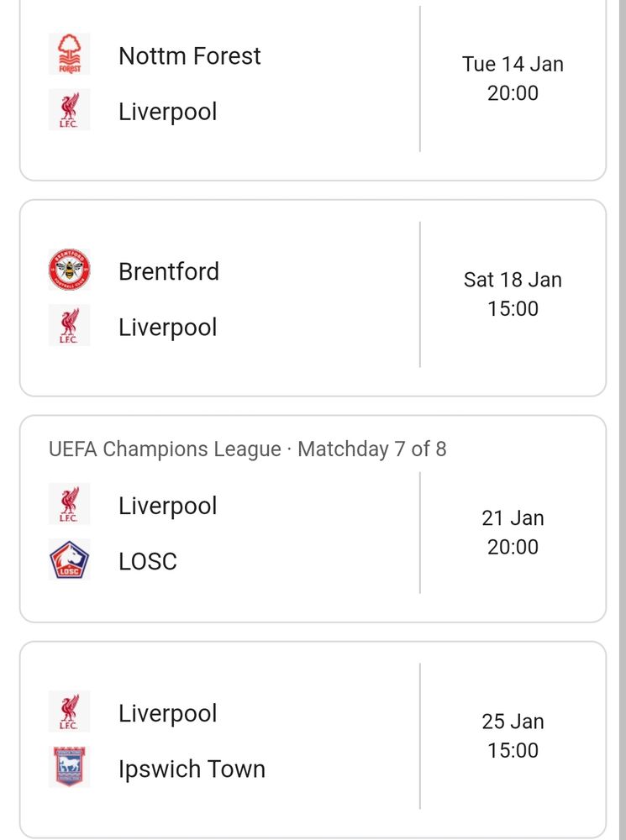Screen dimensions: 626x840
Task: Open the Nottm Forest team name
Action: (190, 55)
